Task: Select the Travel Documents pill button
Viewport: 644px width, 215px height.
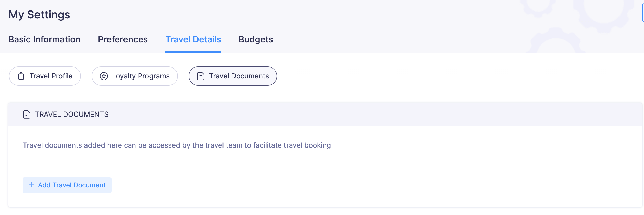Action: pyautogui.click(x=233, y=76)
